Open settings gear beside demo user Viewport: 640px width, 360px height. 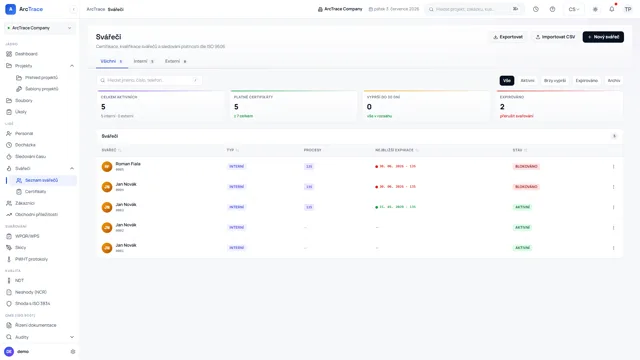tap(73, 351)
